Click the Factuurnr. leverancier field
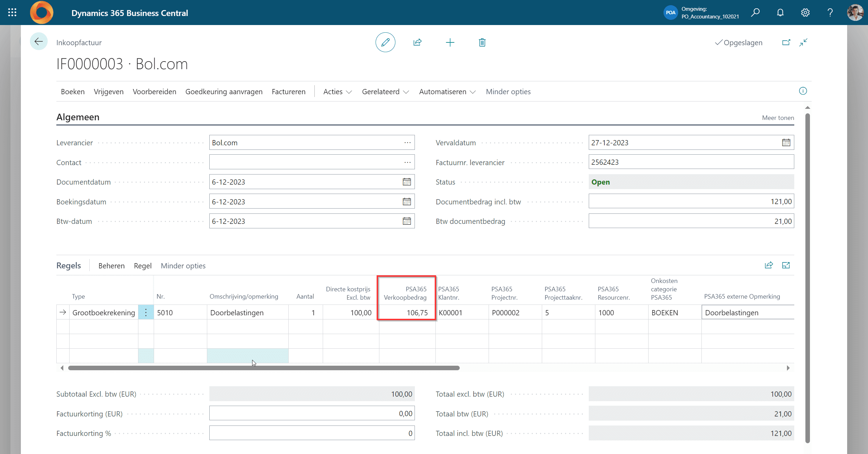 [x=691, y=162]
